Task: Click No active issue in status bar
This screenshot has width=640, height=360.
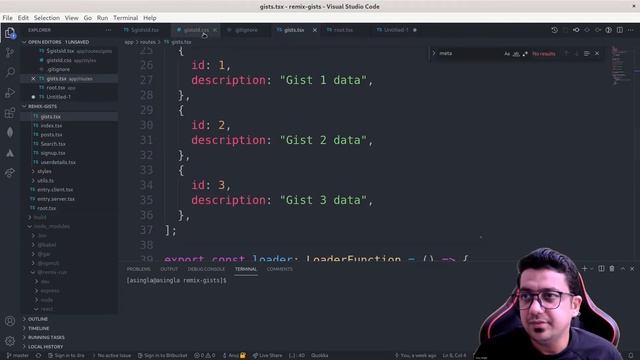Action: [111, 356]
